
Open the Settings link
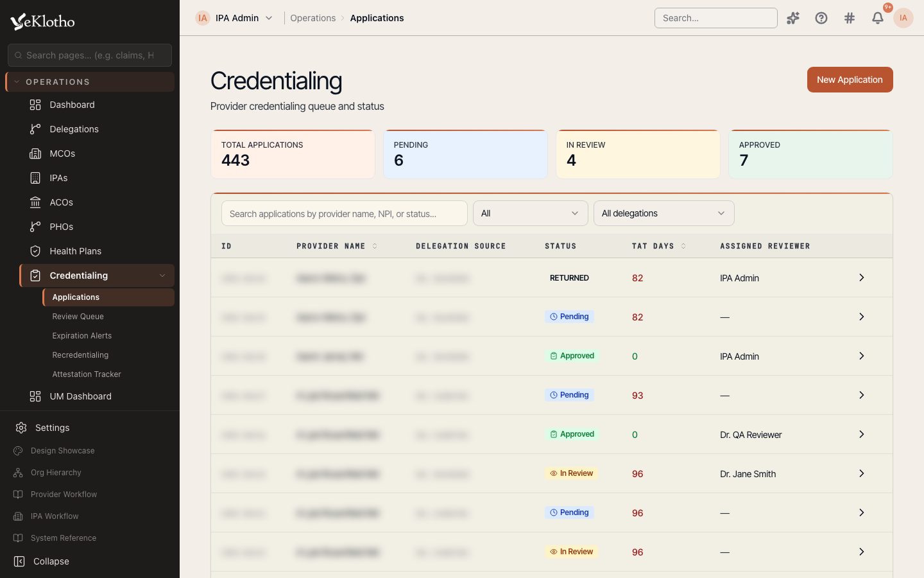point(52,428)
